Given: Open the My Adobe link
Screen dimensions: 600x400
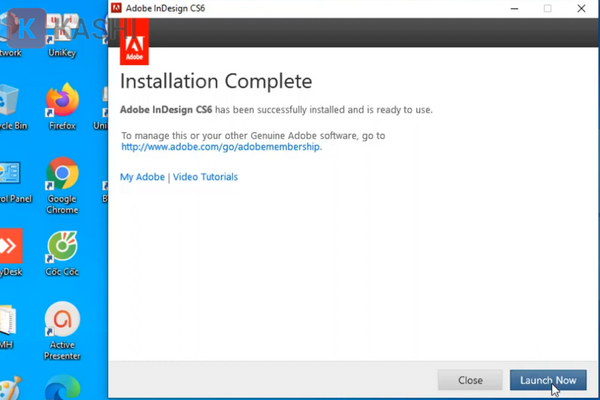Looking at the screenshot, I should coord(142,177).
